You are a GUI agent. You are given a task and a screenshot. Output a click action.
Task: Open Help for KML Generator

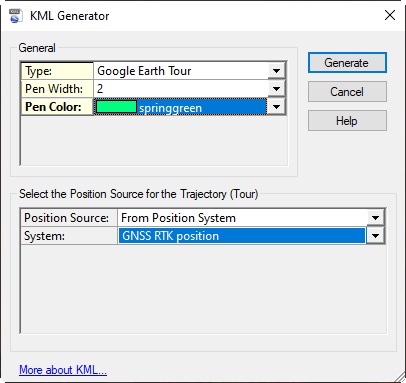(347, 121)
